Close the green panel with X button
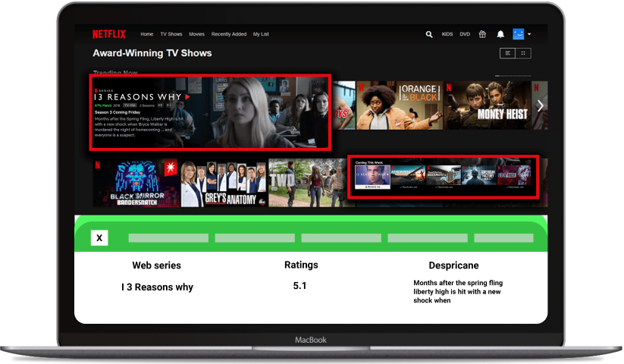Viewport: 624px width, 364px height. tap(99, 238)
